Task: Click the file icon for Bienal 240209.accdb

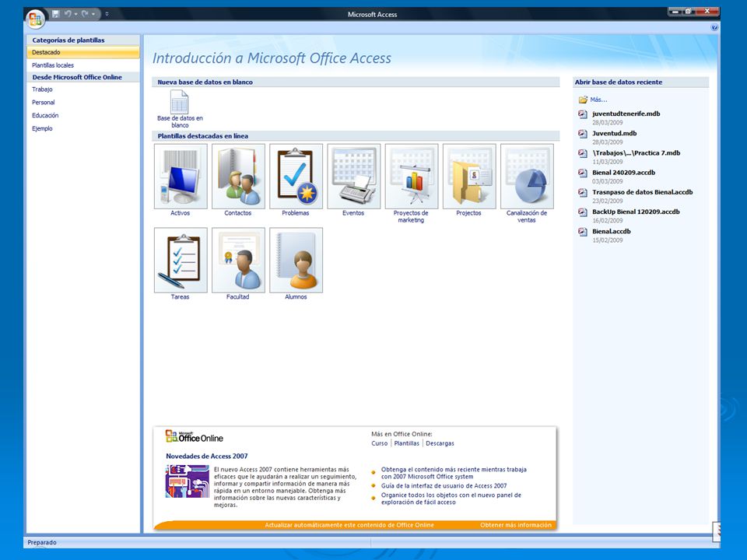Action: click(583, 173)
